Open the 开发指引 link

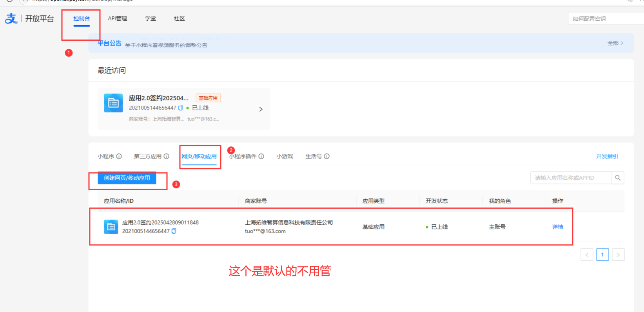[607, 156]
